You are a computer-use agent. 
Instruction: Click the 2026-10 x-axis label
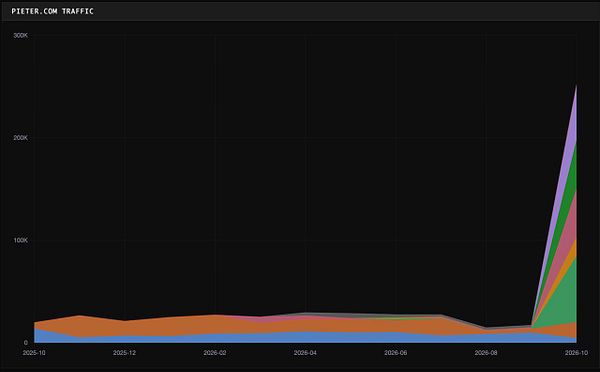(576, 353)
